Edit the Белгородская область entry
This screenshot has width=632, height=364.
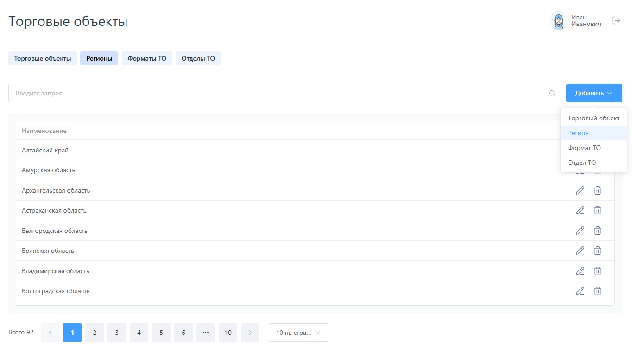[x=580, y=231]
